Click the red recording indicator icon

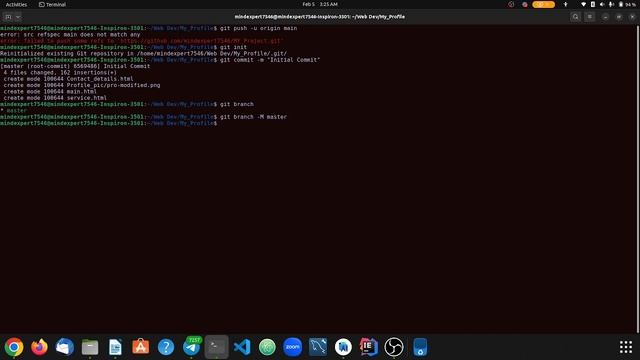525,4
